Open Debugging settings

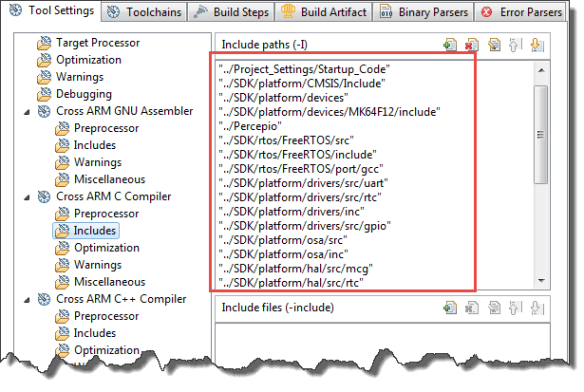click(x=74, y=94)
